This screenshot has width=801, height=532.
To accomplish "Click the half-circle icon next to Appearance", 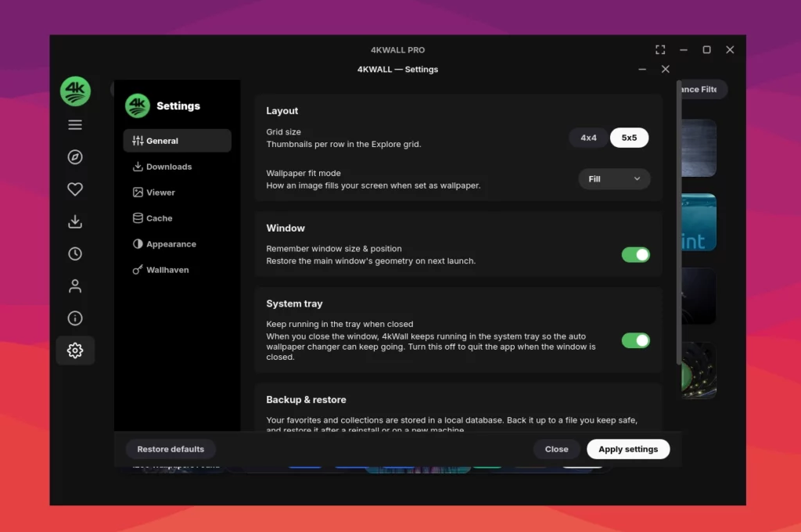I will [x=138, y=244].
